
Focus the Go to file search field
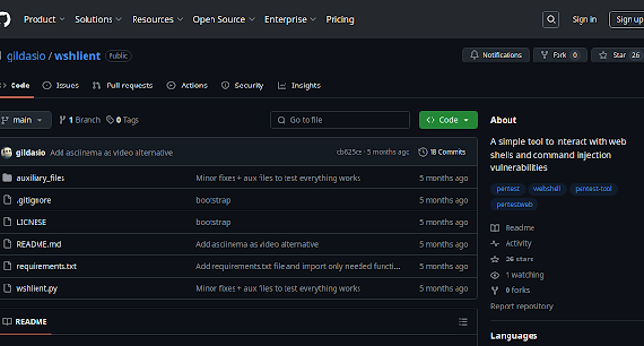(340, 120)
